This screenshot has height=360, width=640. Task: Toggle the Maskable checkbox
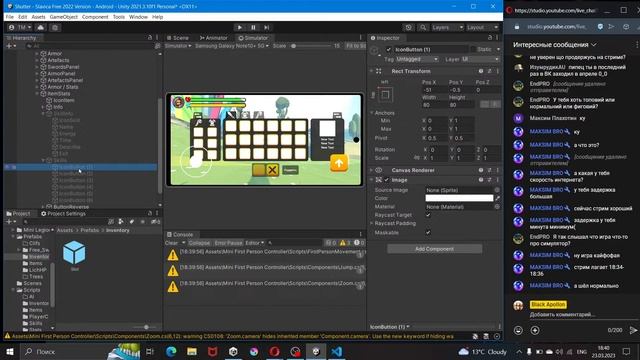pyautogui.click(x=428, y=233)
